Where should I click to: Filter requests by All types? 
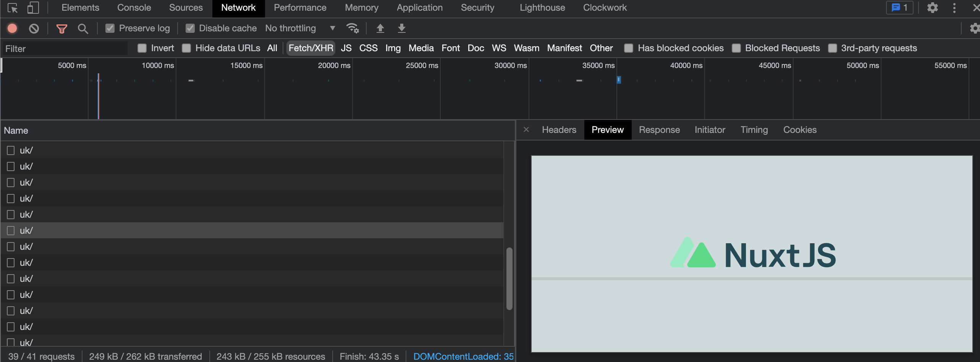coord(272,48)
